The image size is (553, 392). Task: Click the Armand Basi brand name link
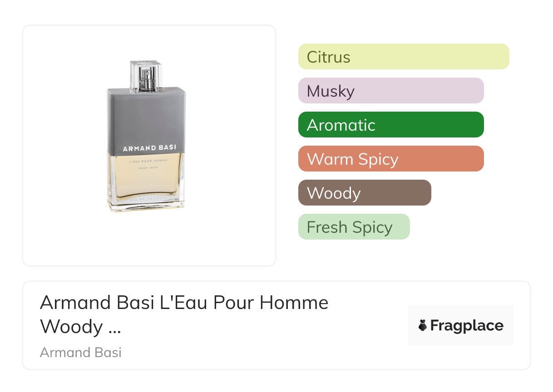coord(80,352)
